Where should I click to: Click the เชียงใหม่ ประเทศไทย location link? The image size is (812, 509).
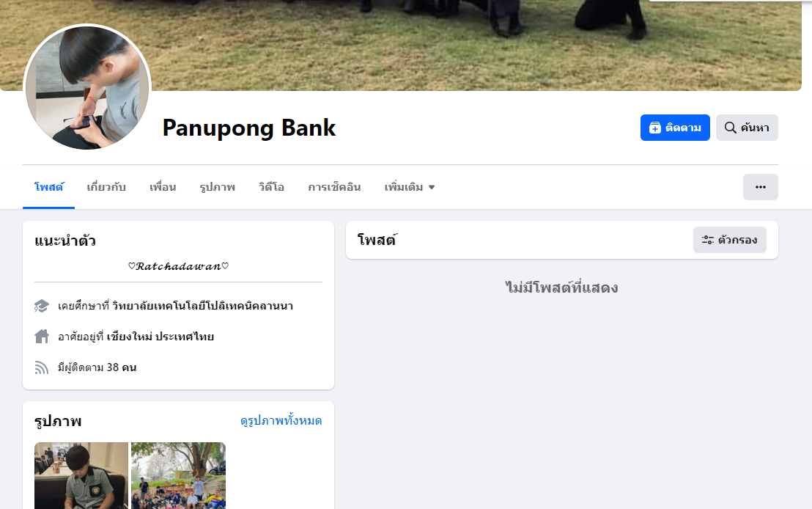tap(160, 337)
